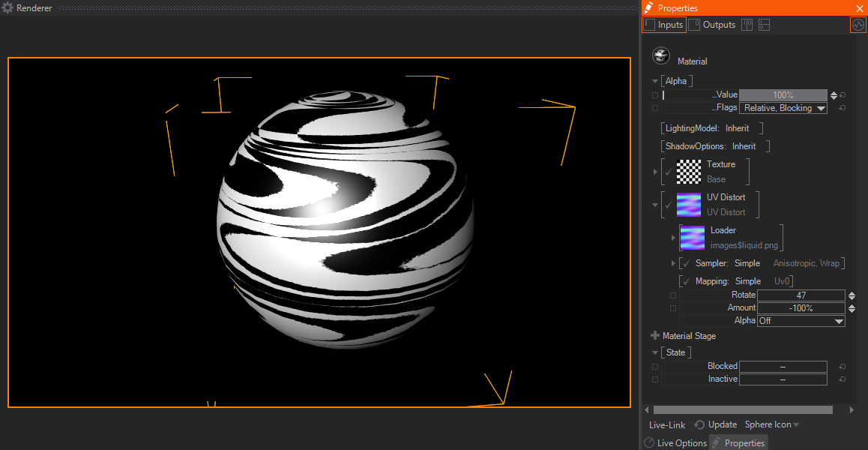The height and width of the screenshot is (450, 868).
Task: Open the Alpha dropdown set to Off
Action: pyautogui.click(x=801, y=320)
